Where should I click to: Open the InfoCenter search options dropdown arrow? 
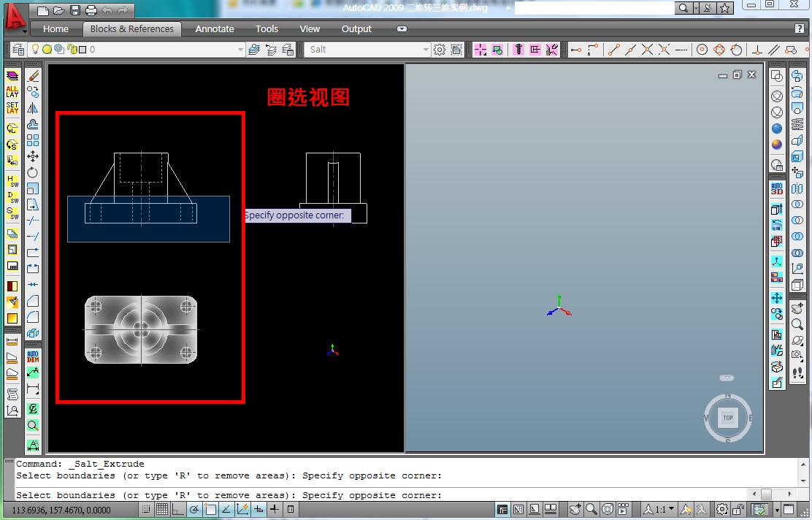(x=695, y=8)
